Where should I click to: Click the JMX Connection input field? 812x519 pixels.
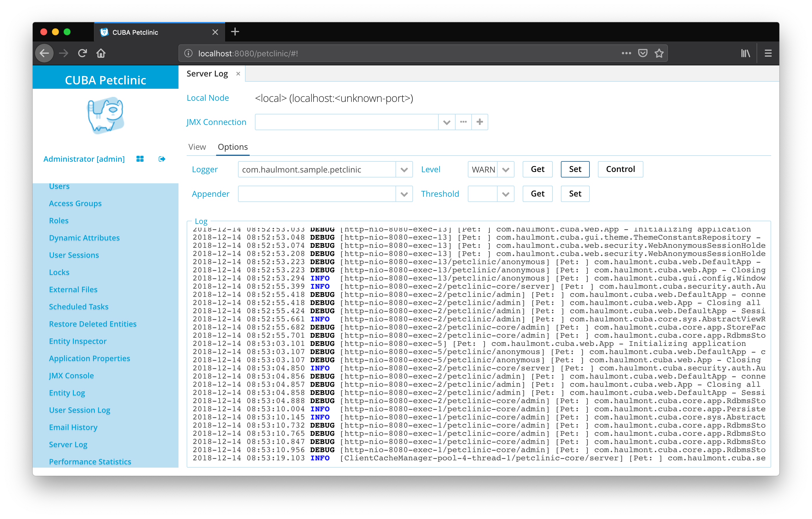[346, 122]
